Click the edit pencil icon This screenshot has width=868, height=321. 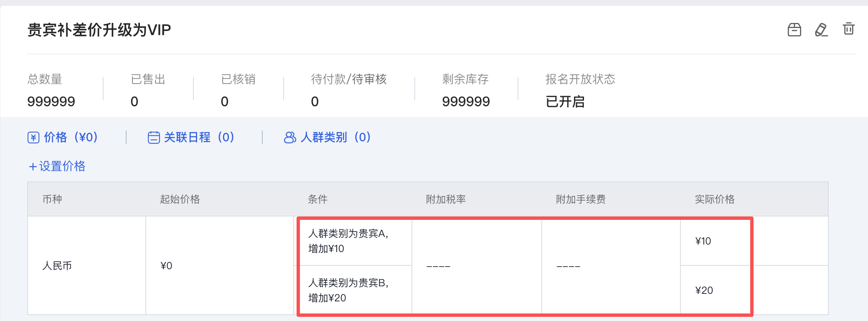click(821, 30)
